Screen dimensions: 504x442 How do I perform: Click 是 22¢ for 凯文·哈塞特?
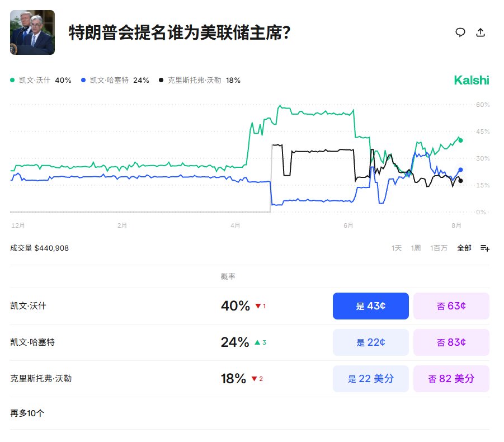point(371,342)
